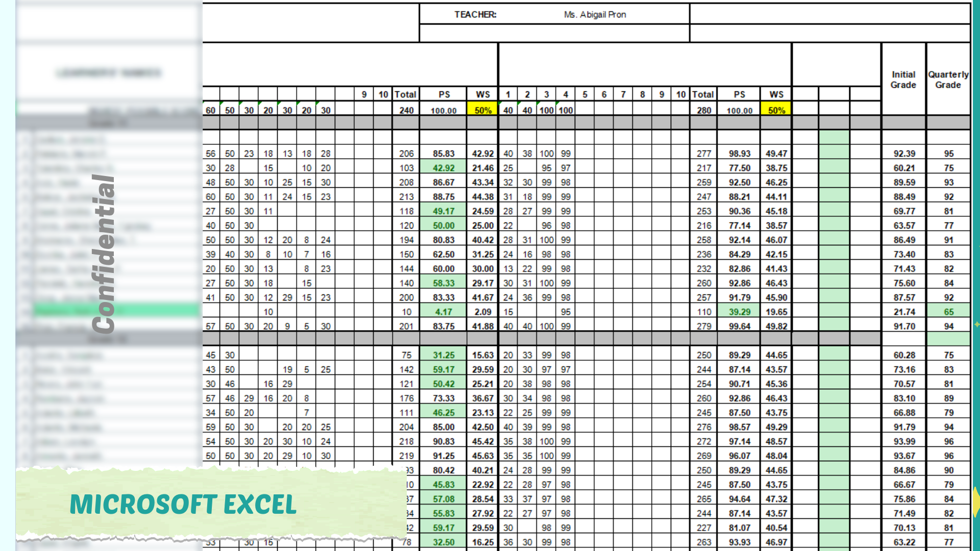Select the yellow 50% cell beside the 280 total
The image size is (980, 551).
[x=776, y=110]
